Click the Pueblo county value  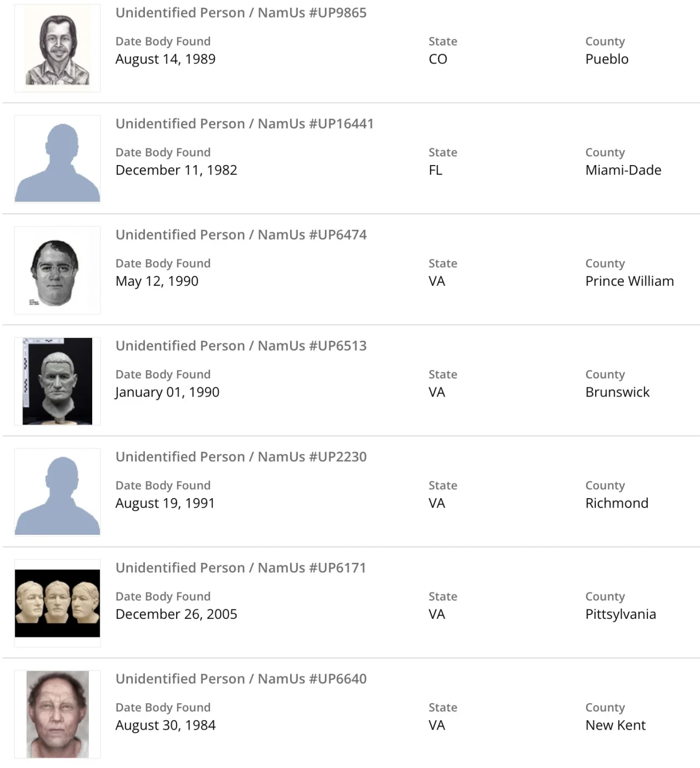pos(607,59)
